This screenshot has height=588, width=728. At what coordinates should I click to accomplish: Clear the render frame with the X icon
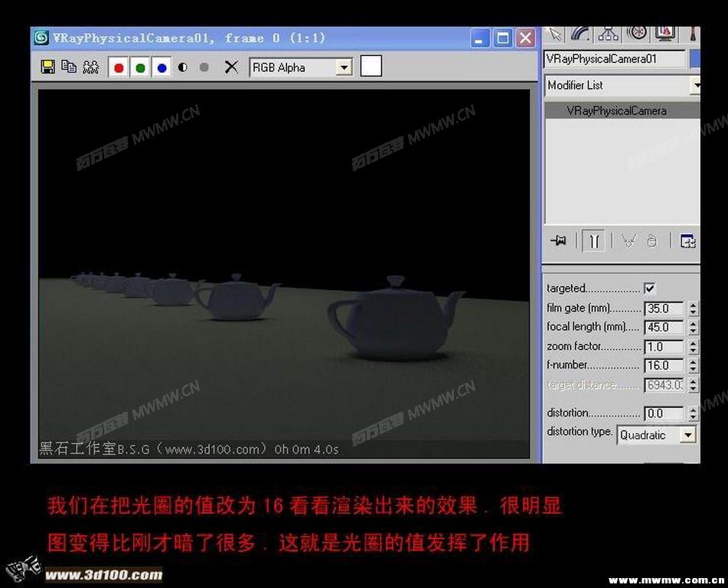[230, 67]
